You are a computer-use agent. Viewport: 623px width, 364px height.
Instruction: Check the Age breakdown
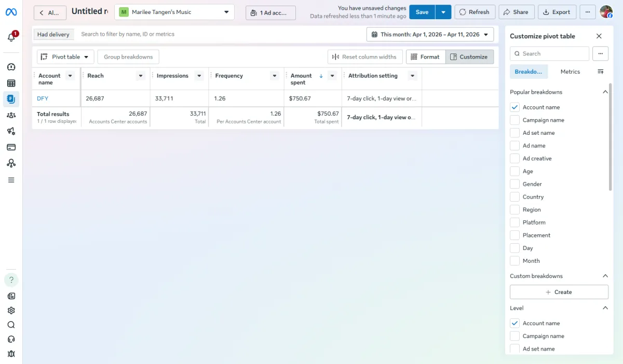click(x=514, y=171)
